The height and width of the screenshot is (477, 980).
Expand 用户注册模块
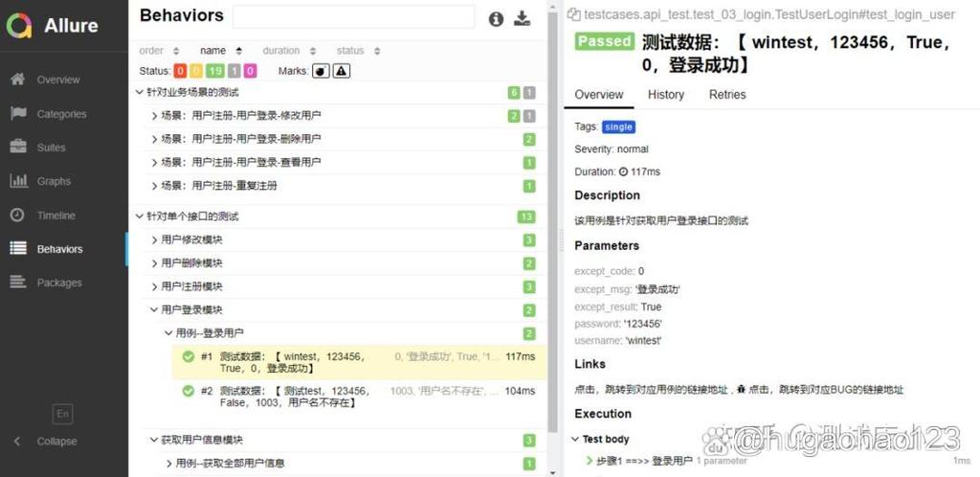[x=154, y=287]
